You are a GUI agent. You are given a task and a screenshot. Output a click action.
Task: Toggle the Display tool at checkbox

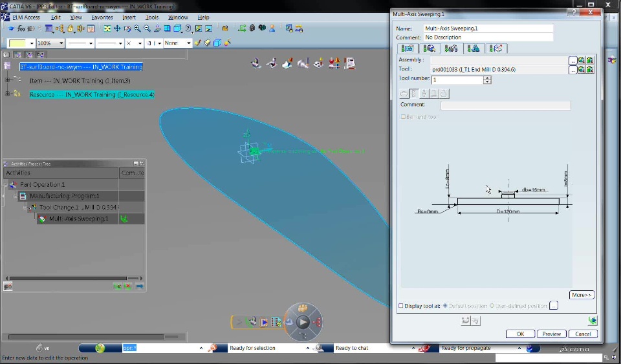tap(401, 306)
